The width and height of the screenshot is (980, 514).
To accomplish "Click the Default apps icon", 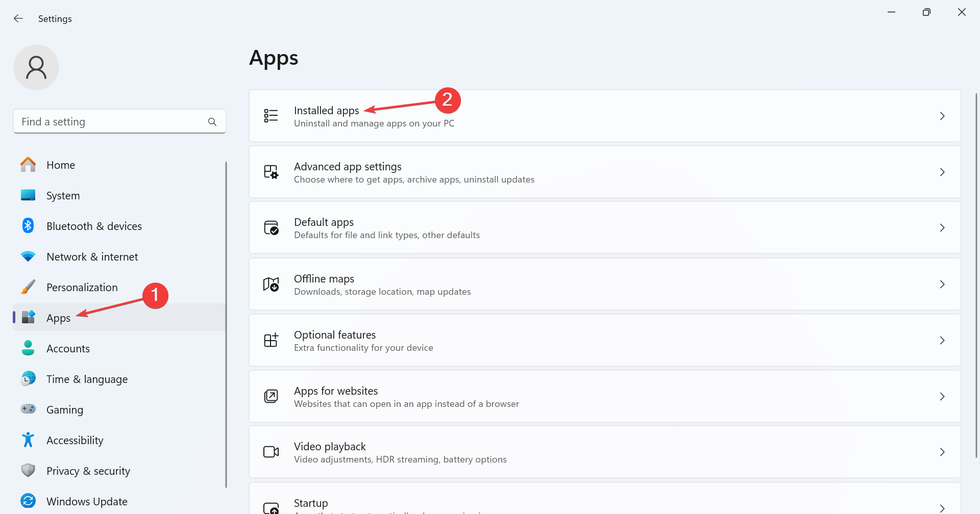I will click(x=271, y=227).
